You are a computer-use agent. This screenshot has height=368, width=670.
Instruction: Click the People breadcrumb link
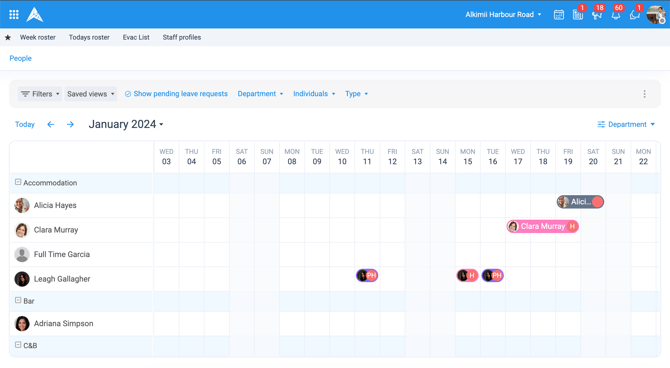click(21, 58)
